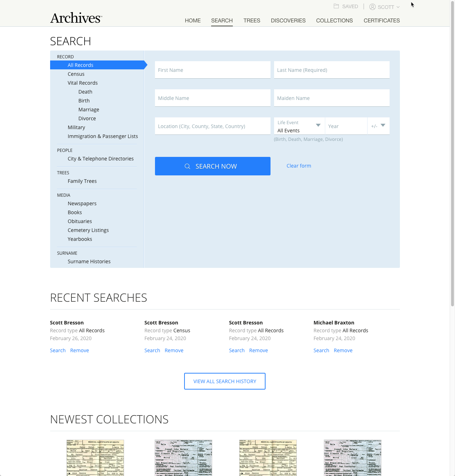
Task: Open the DISCOVERIES tab
Action: click(x=288, y=21)
